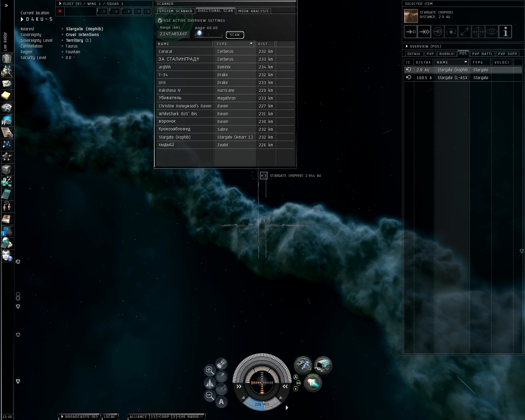Show Info for selected Stargate (Hophib)
This screenshot has width=525, height=420.
coord(505,32)
